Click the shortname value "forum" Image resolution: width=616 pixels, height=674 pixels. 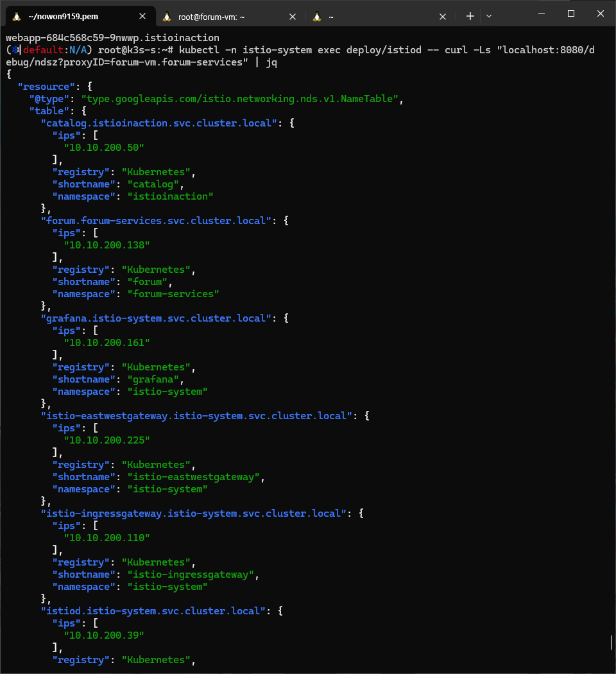pos(148,282)
